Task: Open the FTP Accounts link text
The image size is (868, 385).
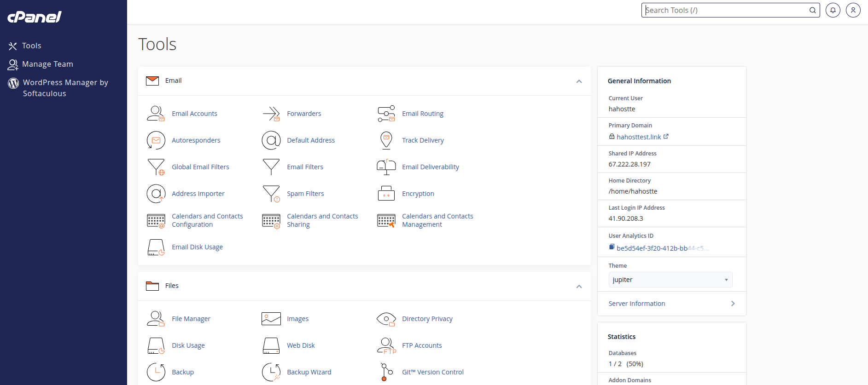Action: click(x=422, y=345)
